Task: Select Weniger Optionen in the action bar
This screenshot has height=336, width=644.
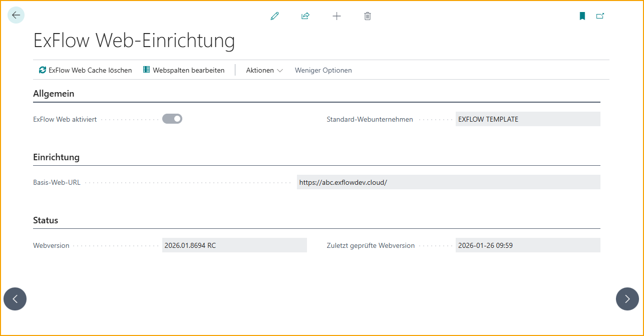Action: (323, 70)
